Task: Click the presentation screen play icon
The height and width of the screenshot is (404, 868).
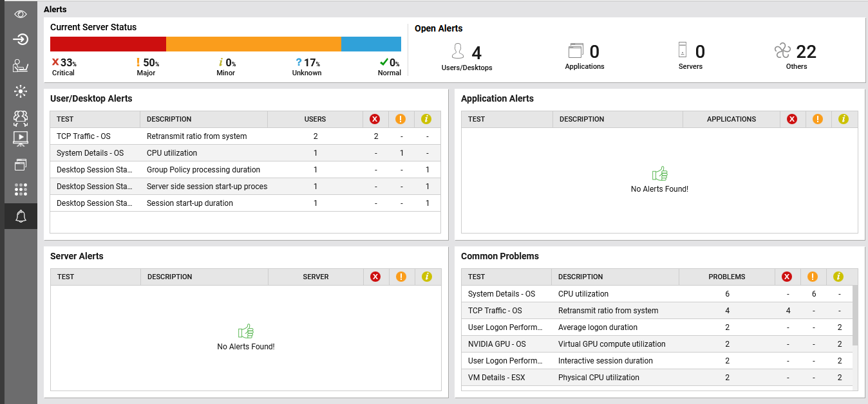Action: click(x=21, y=138)
